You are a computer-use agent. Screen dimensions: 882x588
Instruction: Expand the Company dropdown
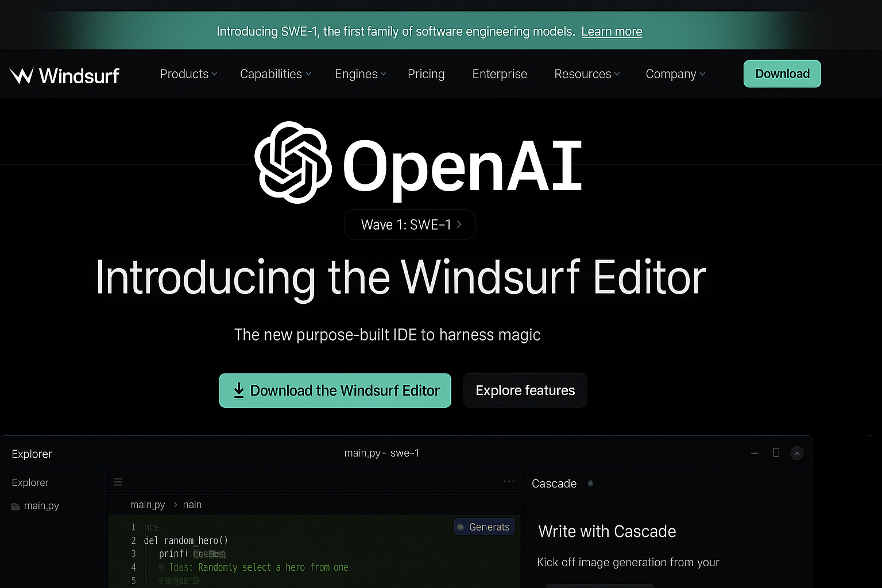(x=675, y=74)
